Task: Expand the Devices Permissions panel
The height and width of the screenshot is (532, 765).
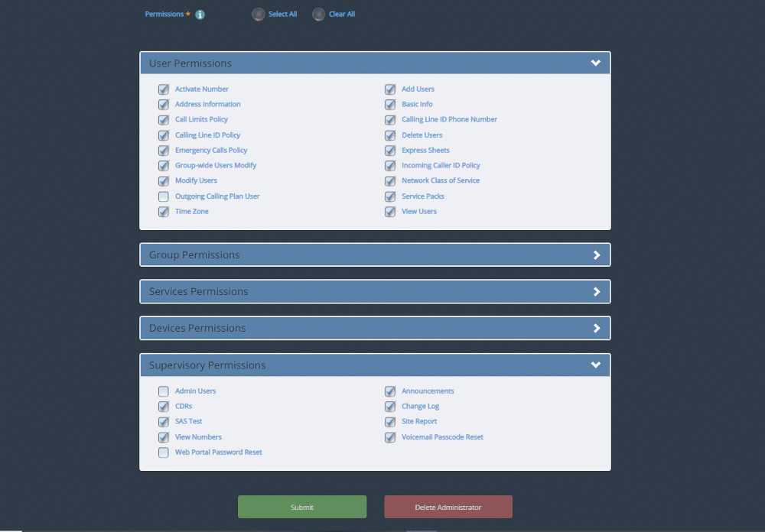Action: click(x=596, y=329)
